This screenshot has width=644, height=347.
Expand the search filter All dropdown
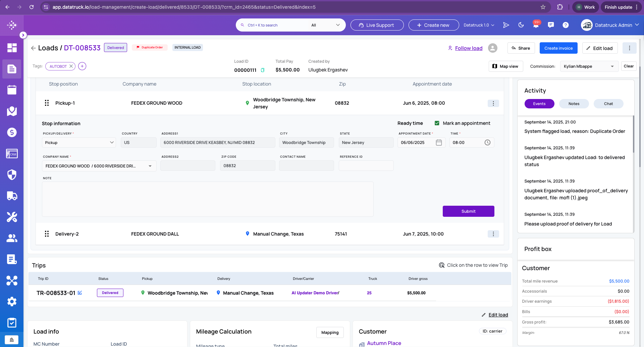click(x=325, y=25)
